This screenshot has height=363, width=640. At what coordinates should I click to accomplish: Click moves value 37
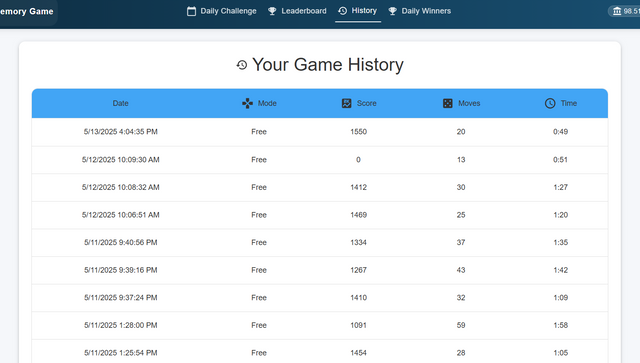click(461, 242)
